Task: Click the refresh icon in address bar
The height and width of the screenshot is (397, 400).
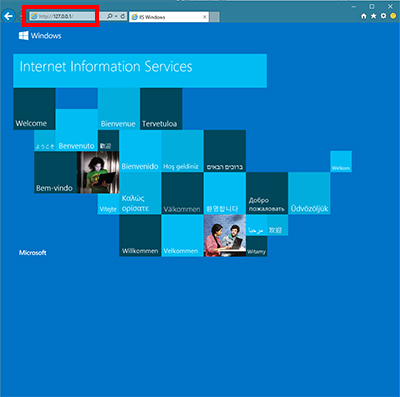Action: [123, 16]
